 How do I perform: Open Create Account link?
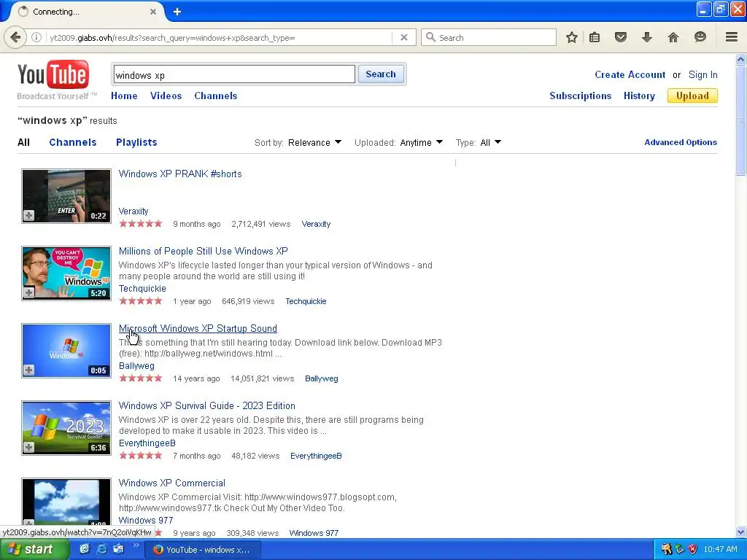630,75
